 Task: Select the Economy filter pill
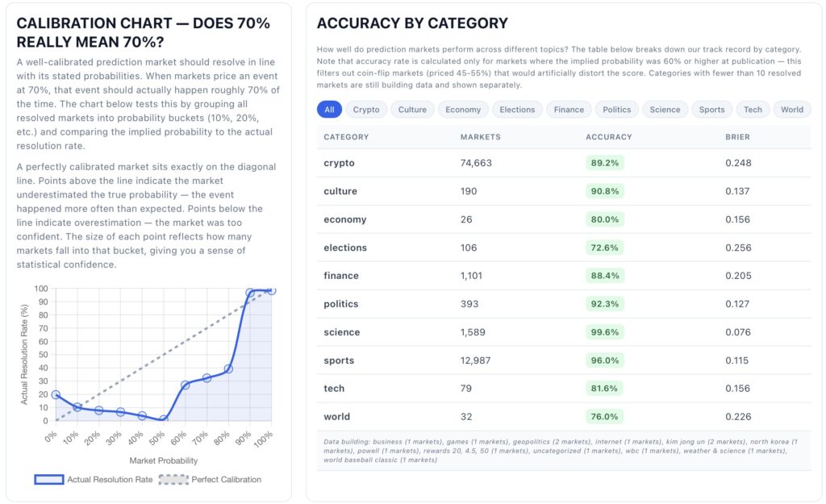point(463,110)
